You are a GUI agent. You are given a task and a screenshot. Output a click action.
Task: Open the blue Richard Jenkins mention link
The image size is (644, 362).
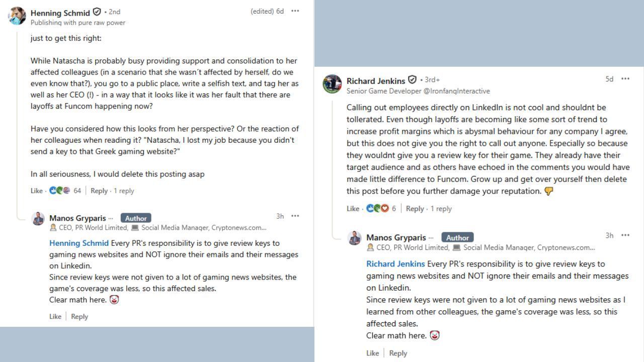[395, 263]
